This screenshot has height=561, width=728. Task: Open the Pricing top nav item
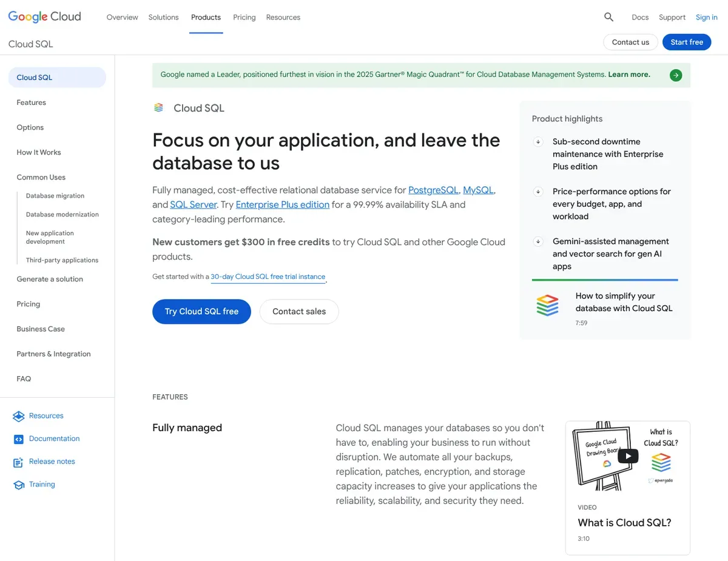click(244, 17)
